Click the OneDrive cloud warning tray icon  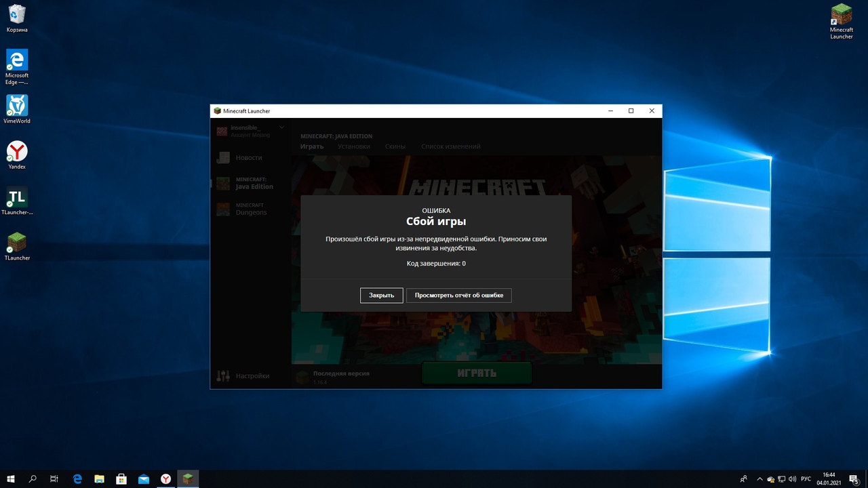771,479
